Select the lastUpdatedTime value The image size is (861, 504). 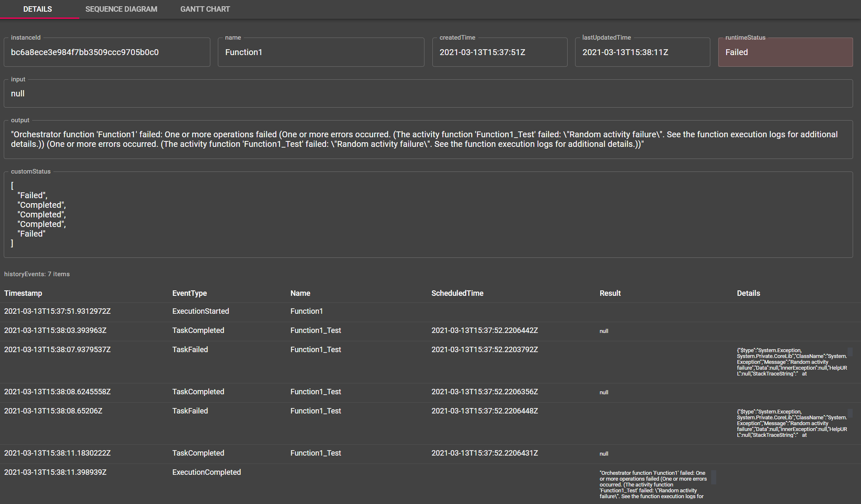click(642, 52)
